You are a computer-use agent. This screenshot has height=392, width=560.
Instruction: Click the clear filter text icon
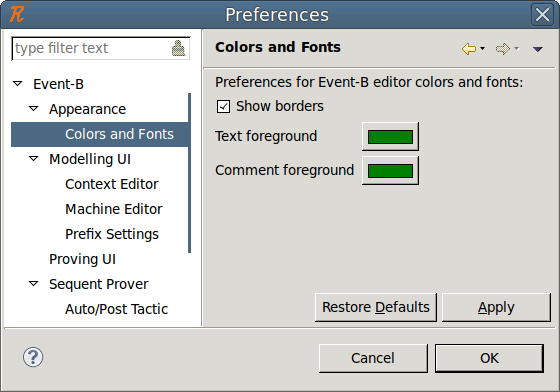point(179,48)
